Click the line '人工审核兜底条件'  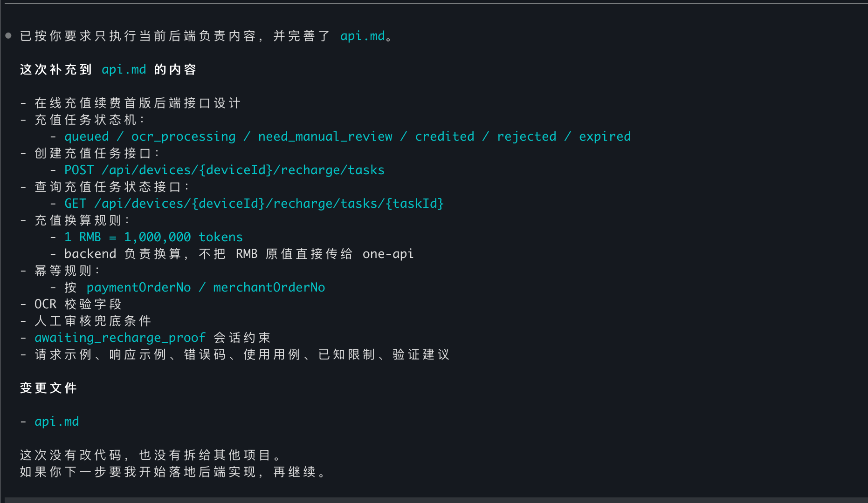[x=93, y=321]
